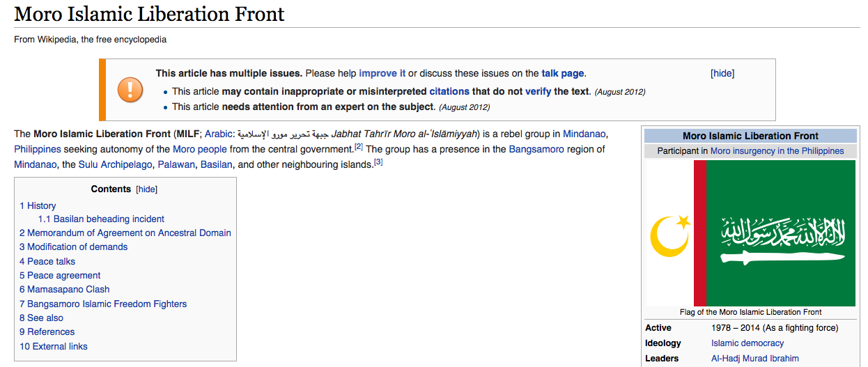Follow the 'verify' link in notice
868x367 pixels.
pyautogui.click(x=538, y=91)
